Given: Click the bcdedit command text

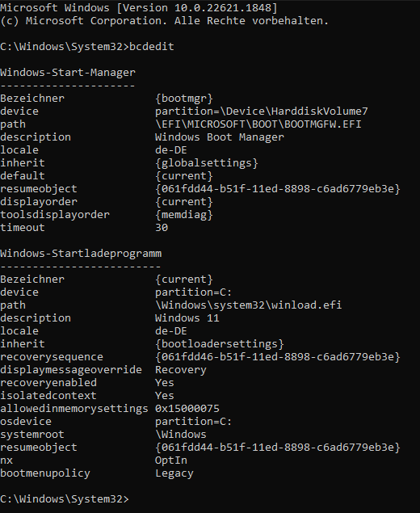Looking at the screenshot, I should (x=152, y=47).
